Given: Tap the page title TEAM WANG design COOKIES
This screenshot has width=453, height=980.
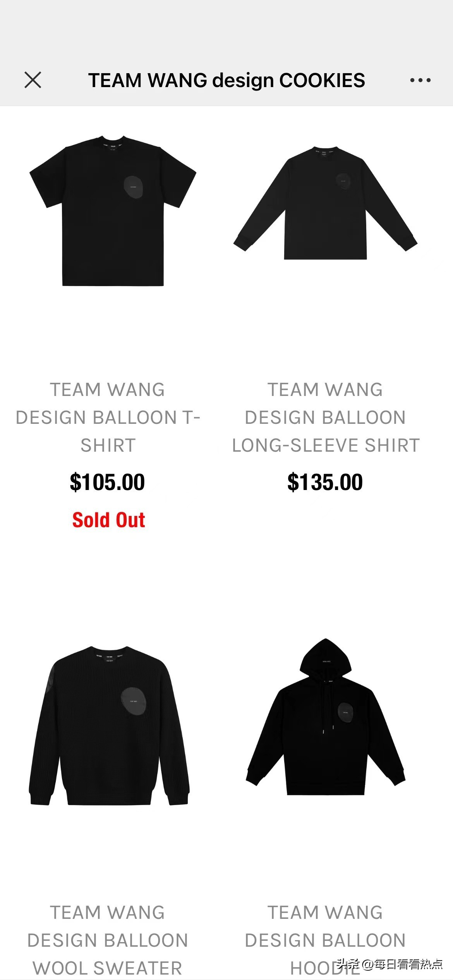Looking at the screenshot, I should pyautogui.click(x=226, y=80).
